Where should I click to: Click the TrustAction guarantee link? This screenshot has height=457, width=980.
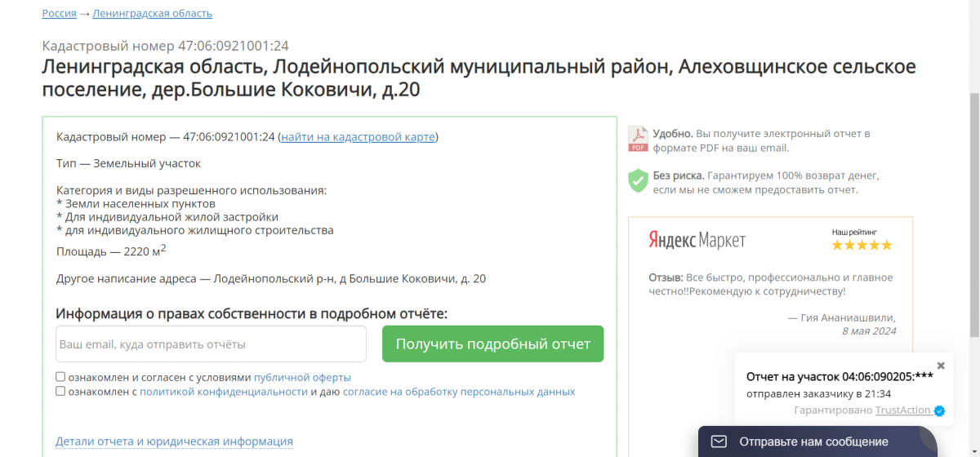(x=902, y=410)
